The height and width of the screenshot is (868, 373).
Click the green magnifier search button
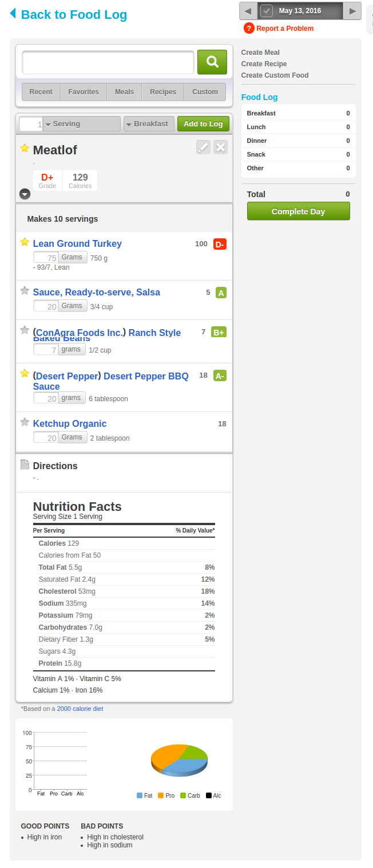pyautogui.click(x=212, y=62)
